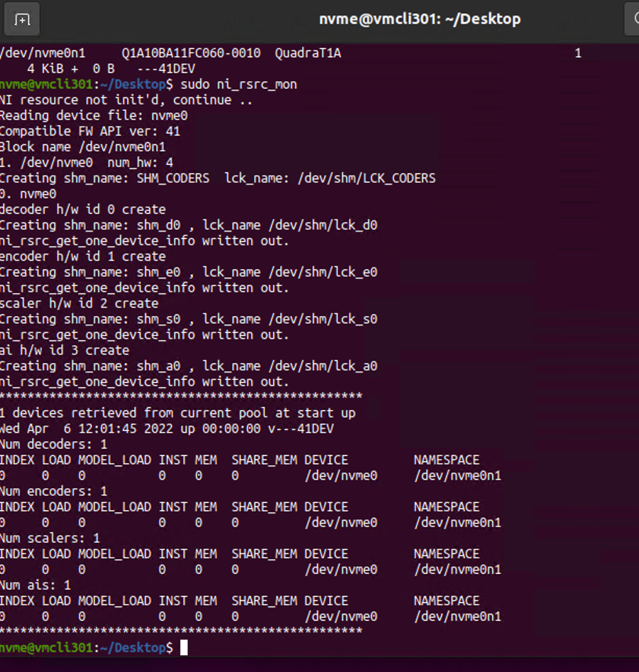639x672 pixels.
Task: Click the 'Compatible FW API ver: 41' line
Action: pyautogui.click(x=89, y=131)
